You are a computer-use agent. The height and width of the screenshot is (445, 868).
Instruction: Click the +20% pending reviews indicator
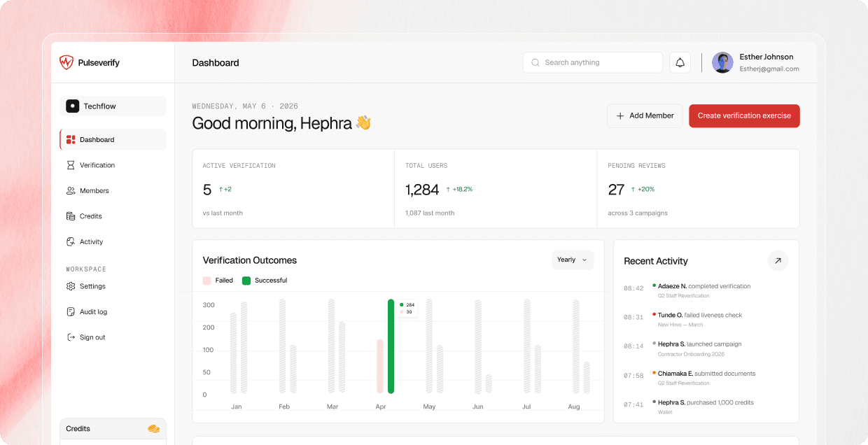(x=643, y=190)
